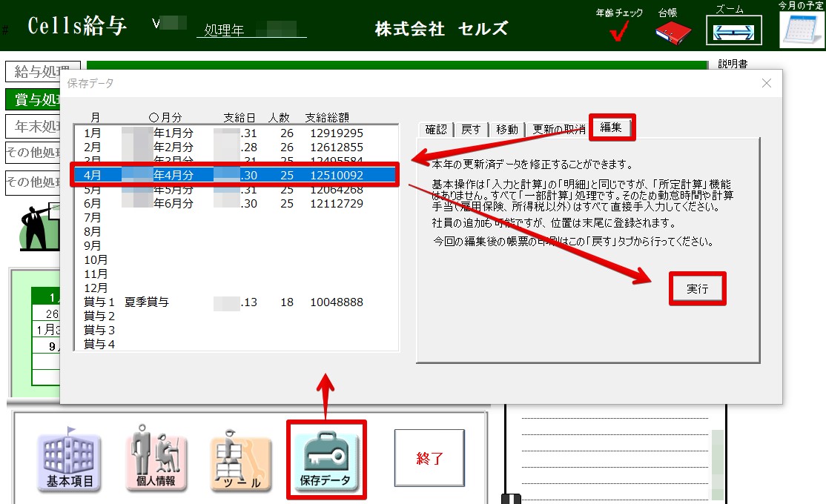Select the 1月 row in the list
The height and width of the screenshot is (504, 826).
click(x=236, y=133)
